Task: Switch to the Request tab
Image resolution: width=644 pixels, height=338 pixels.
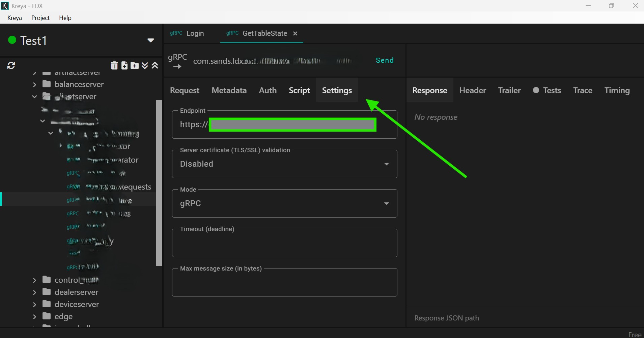Action: point(185,90)
